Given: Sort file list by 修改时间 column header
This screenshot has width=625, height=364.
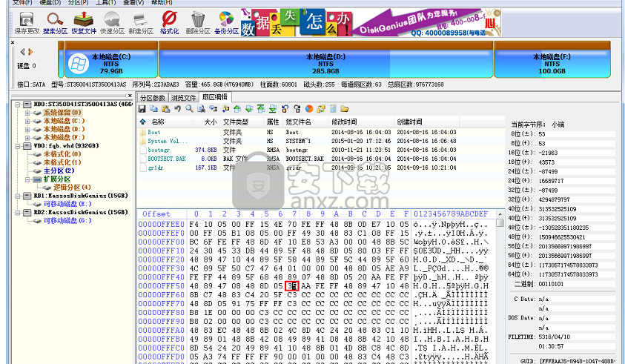Looking at the screenshot, I should [x=361, y=122].
